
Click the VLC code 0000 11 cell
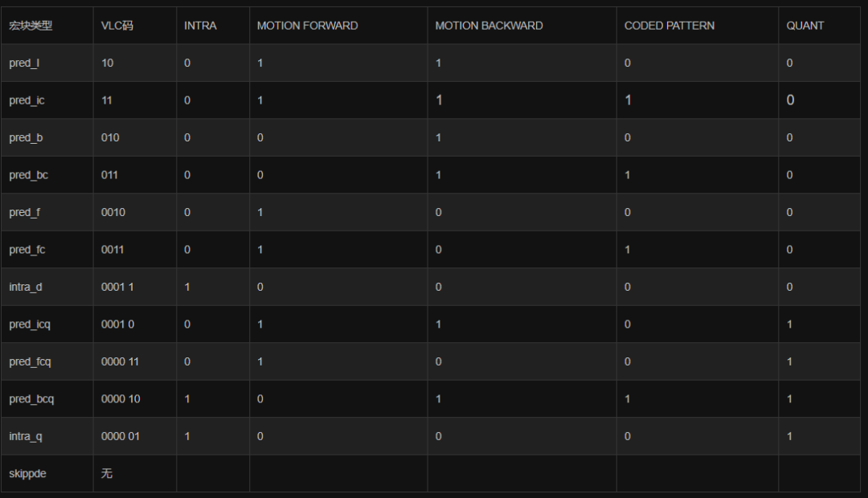[120, 361]
